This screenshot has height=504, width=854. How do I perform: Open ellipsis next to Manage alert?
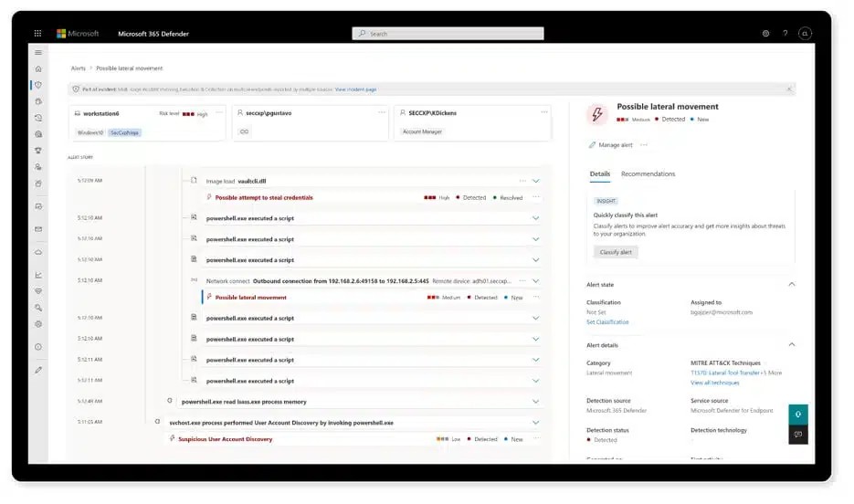(x=644, y=145)
